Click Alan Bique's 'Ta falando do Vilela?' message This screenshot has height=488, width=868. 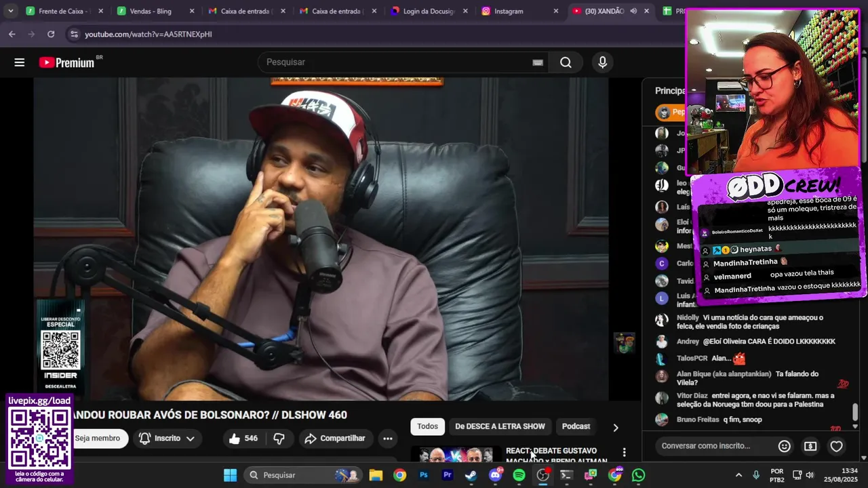(x=748, y=378)
